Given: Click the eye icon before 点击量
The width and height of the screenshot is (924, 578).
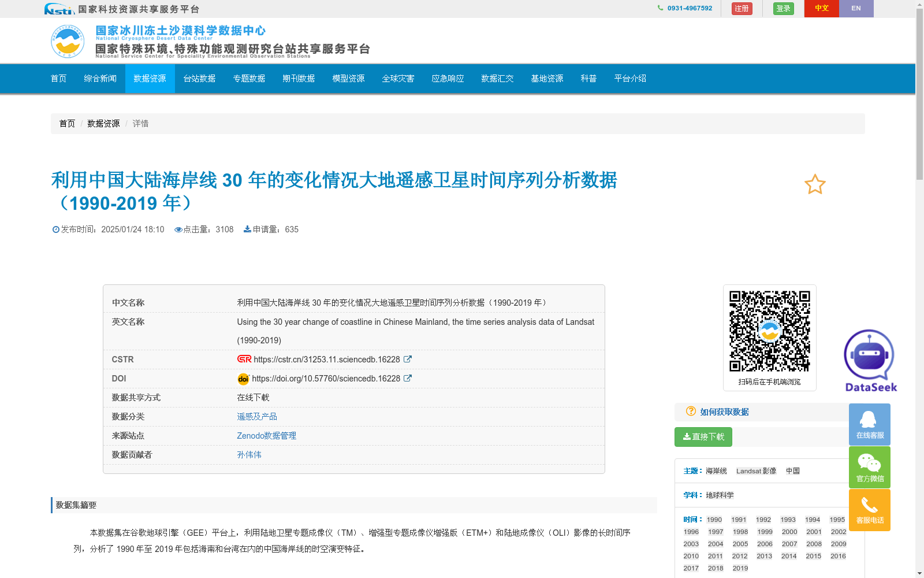Looking at the screenshot, I should click(178, 229).
